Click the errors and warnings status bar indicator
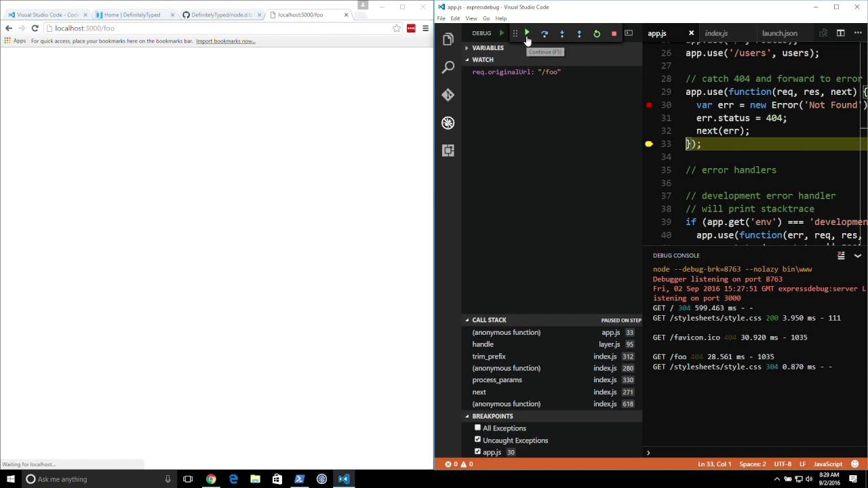This screenshot has width=868, height=488. click(x=459, y=464)
